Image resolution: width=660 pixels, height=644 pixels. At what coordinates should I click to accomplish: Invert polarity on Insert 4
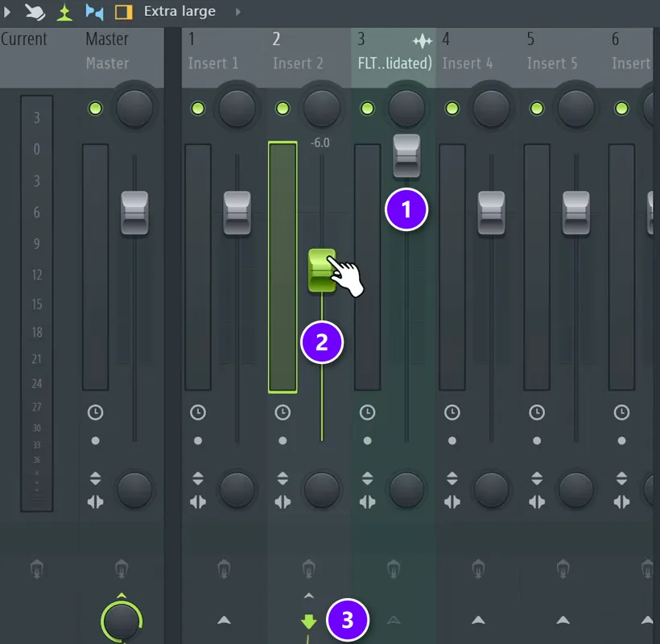pyautogui.click(x=452, y=479)
